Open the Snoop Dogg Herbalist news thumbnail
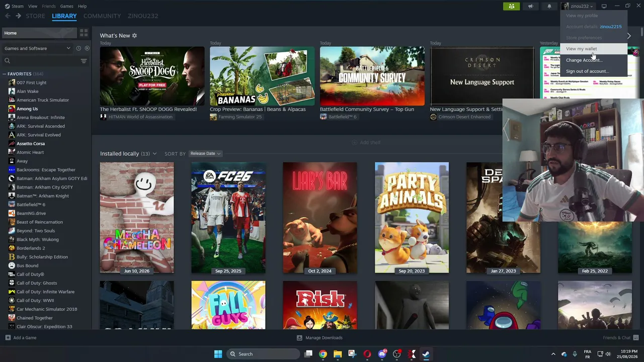This screenshot has width=644, height=362. click(152, 76)
